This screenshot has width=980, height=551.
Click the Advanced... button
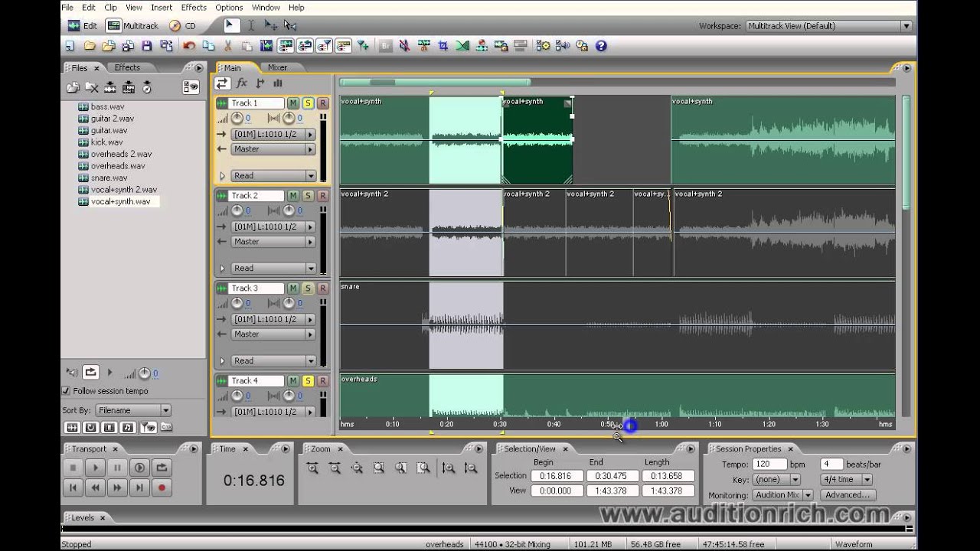click(x=848, y=495)
